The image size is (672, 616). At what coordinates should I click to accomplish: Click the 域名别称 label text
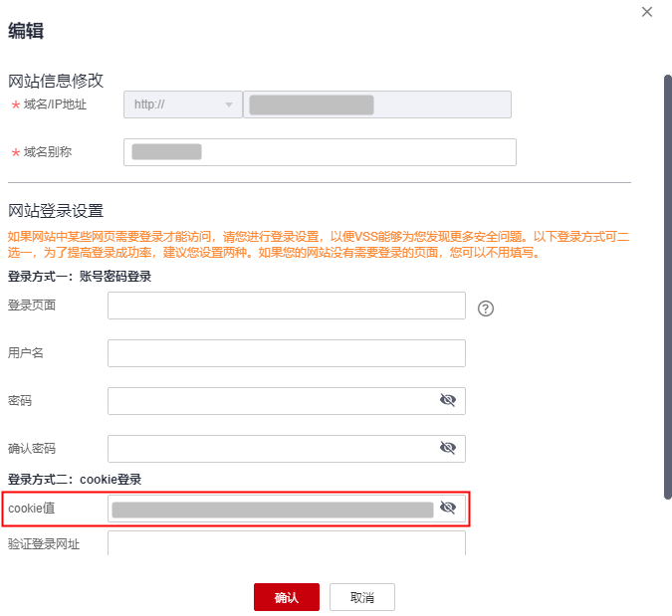(48, 152)
